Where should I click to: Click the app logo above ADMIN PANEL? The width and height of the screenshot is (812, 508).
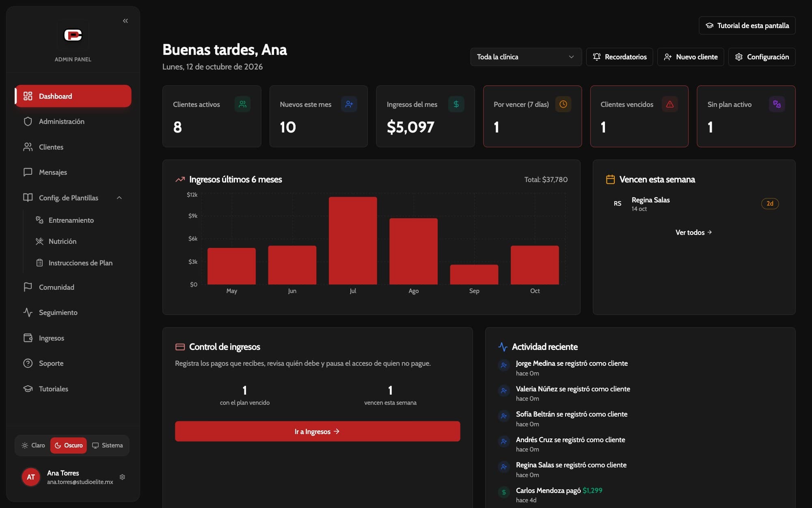[73, 35]
